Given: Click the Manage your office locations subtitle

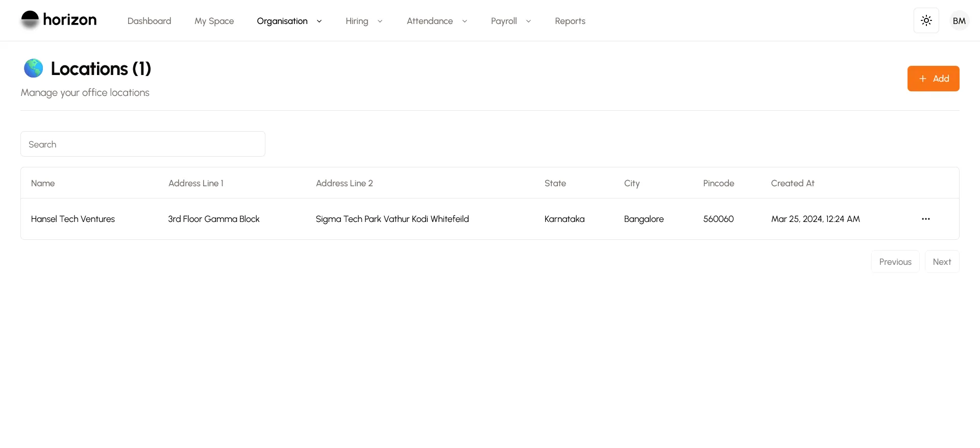Looking at the screenshot, I should pyautogui.click(x=85, y=92).
